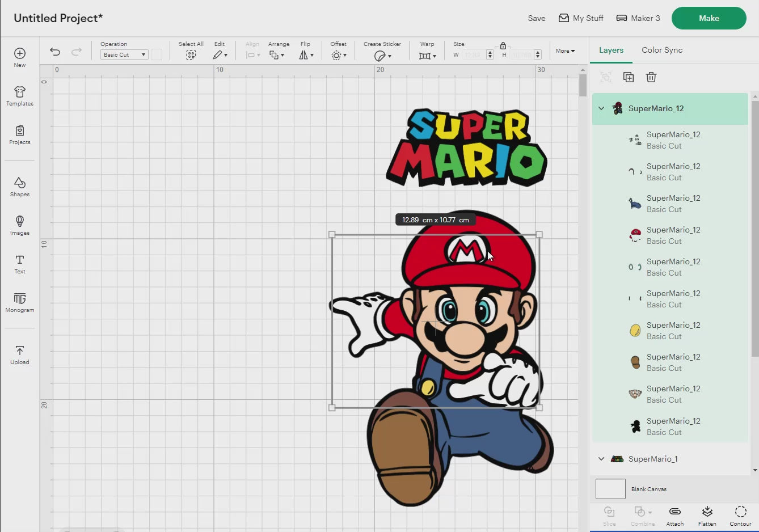This screenshot has height=532, width=759.
Task: Open the Arrange dropdown
Action: 277,55
